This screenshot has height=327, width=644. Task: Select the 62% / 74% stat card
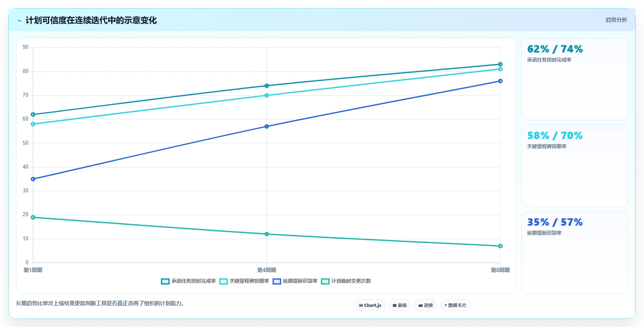point(574,79)
